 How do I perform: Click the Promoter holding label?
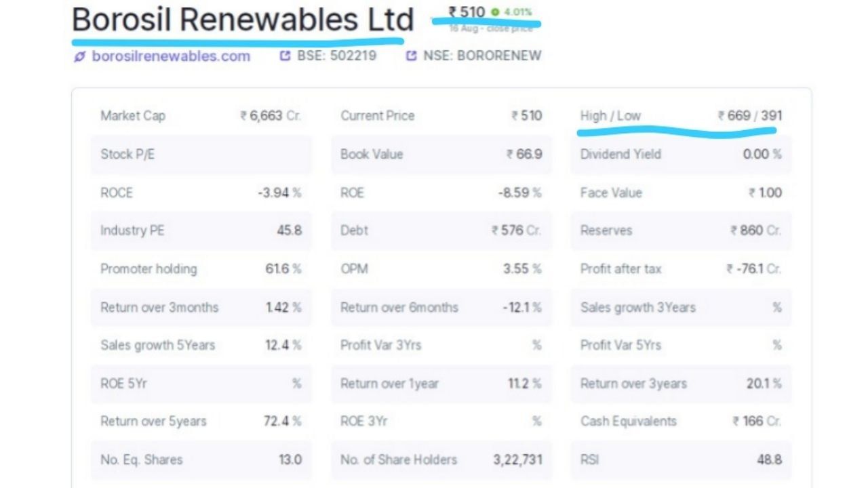(149, 270)
